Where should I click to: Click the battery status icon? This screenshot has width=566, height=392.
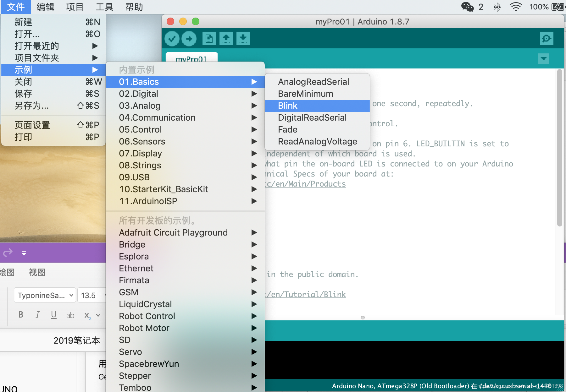click(558, 7)
